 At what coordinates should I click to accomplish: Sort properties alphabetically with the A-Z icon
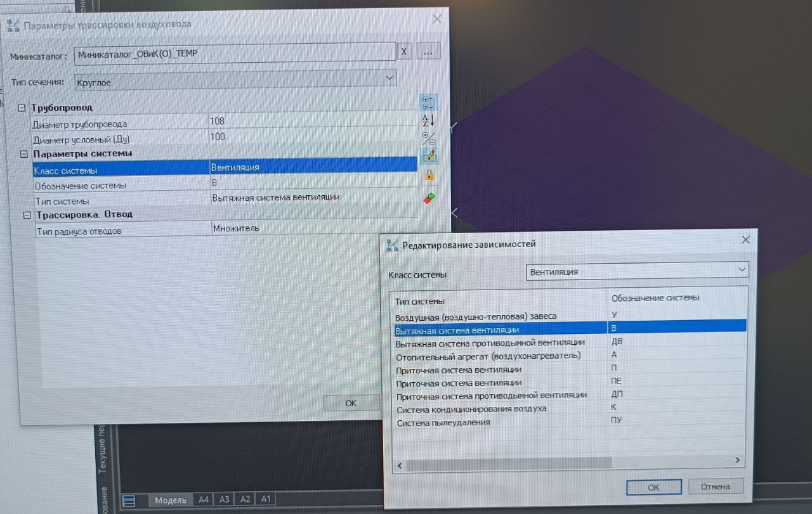tap(428, 120)
